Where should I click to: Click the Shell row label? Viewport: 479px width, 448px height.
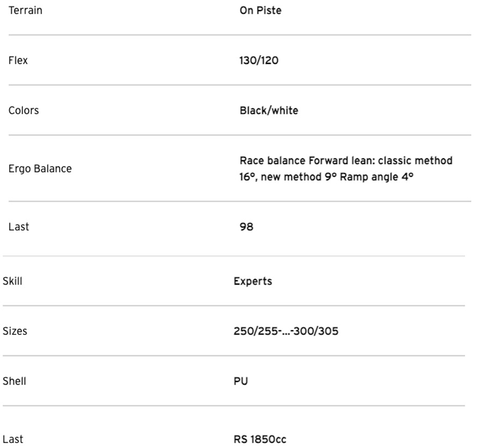pyautogui.click(x=14, y=381)
